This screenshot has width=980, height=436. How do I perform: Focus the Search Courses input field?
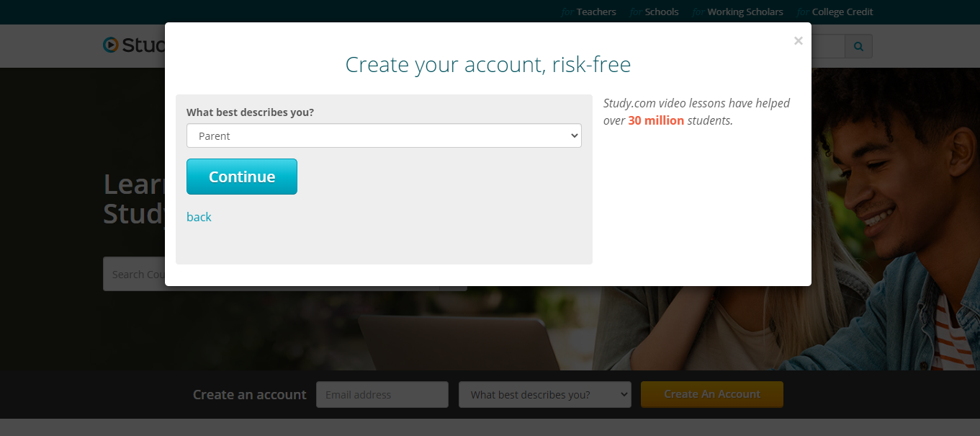click(x=135, y=274)
